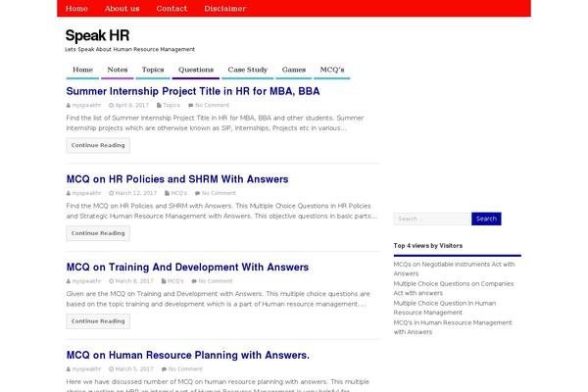Click the April 2017 date clock icon
The width and height of the screenshot is (588, 392).
click(111, 106)
